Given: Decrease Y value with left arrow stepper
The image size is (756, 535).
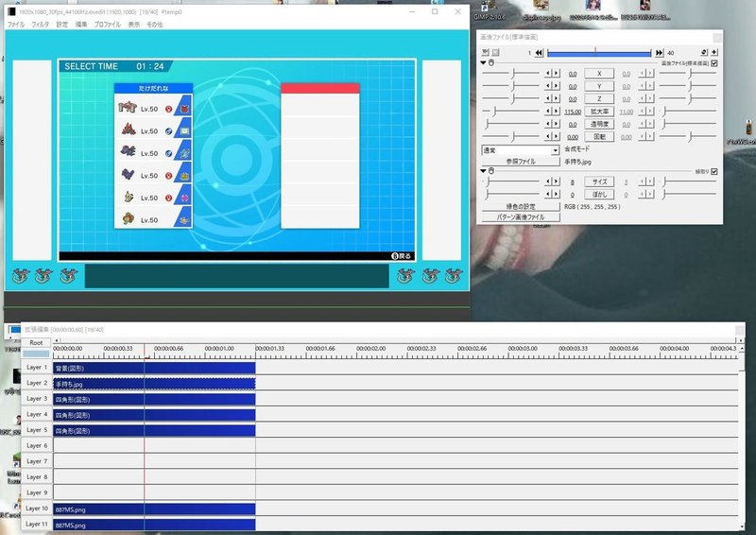Looking at the screenshot, I should point(548,86).
